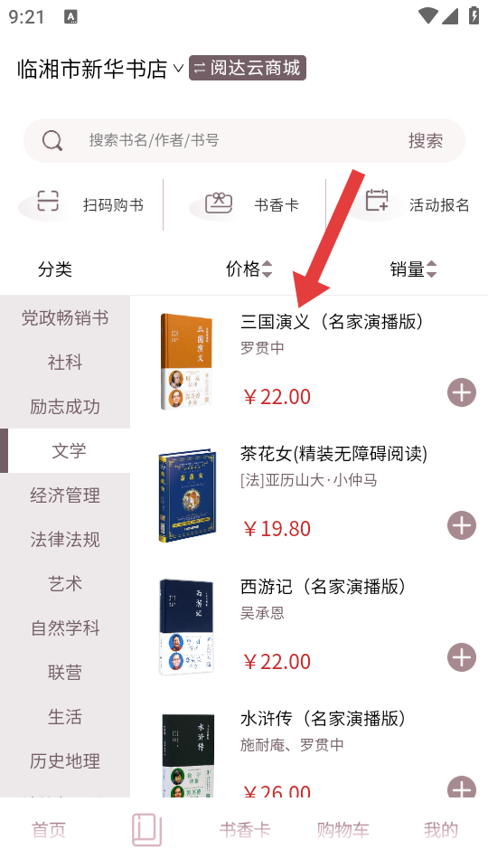Image resolution: width=488 pixels, height=868 pixels.
Task: Switch to 阅达云商城 store
Action: 248,68
